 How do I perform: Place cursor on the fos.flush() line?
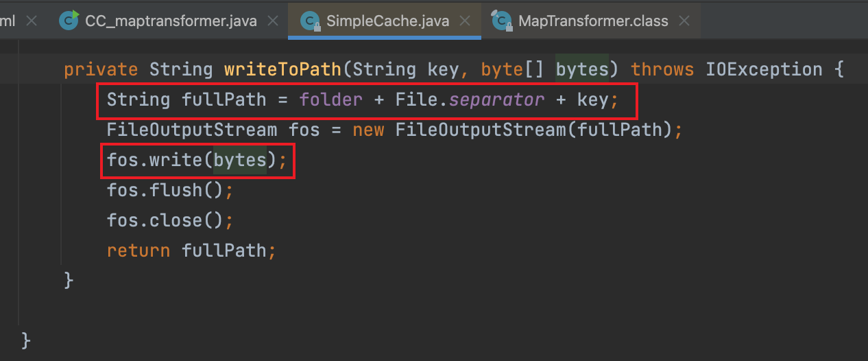tap(165, 190)
